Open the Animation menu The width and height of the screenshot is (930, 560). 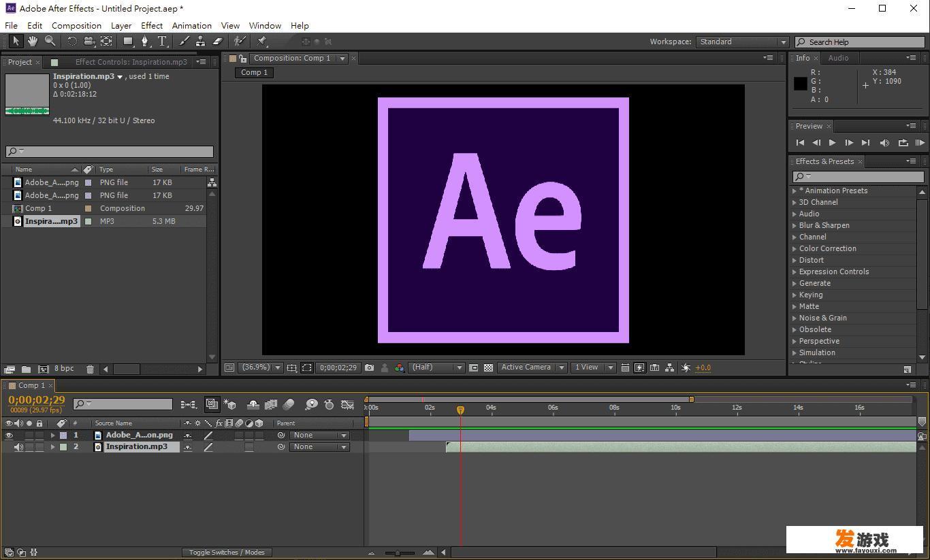coord(192,26)
